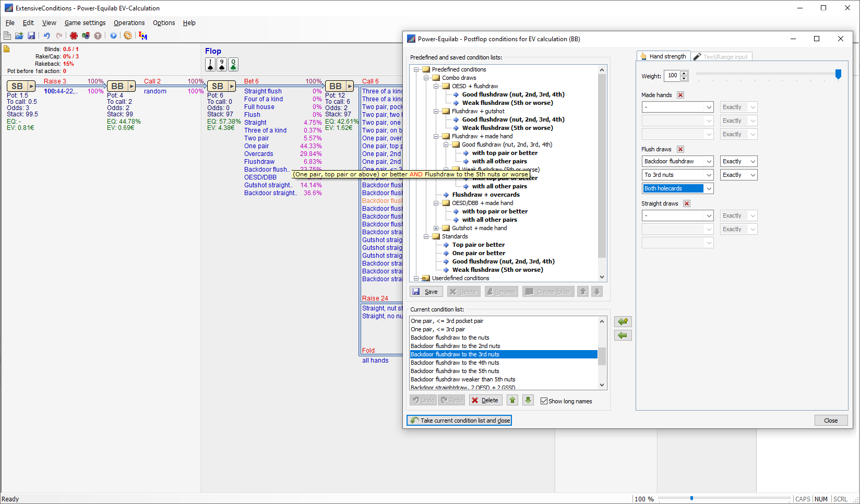Clear Made hands with the red X

pos(680,95)
